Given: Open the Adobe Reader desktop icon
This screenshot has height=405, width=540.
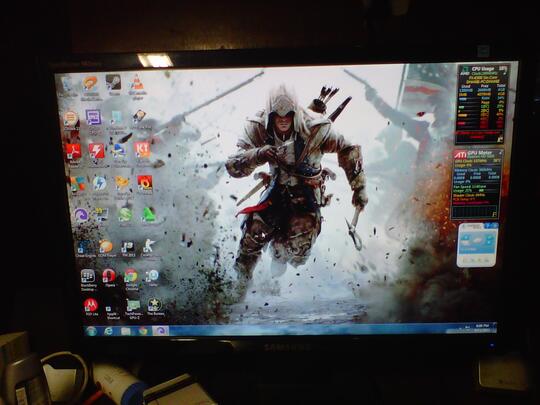Looking at the screenshot, I should [x=73, y=154].
